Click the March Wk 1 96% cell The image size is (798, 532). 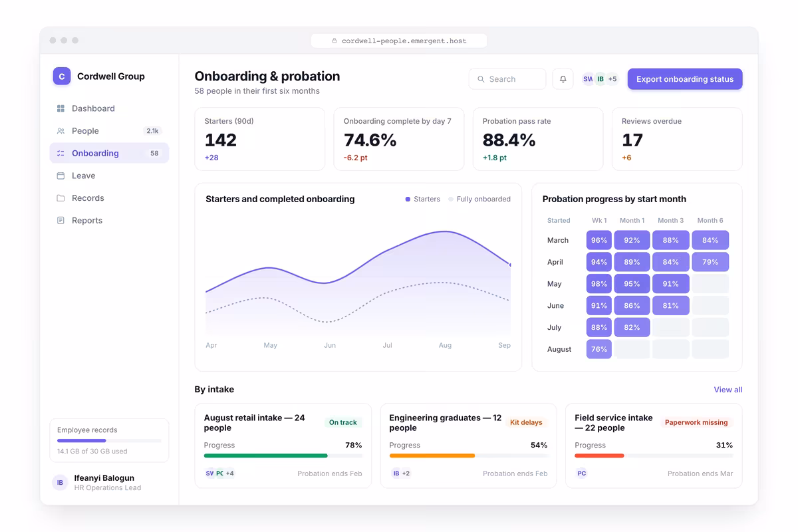click(599, 240)
